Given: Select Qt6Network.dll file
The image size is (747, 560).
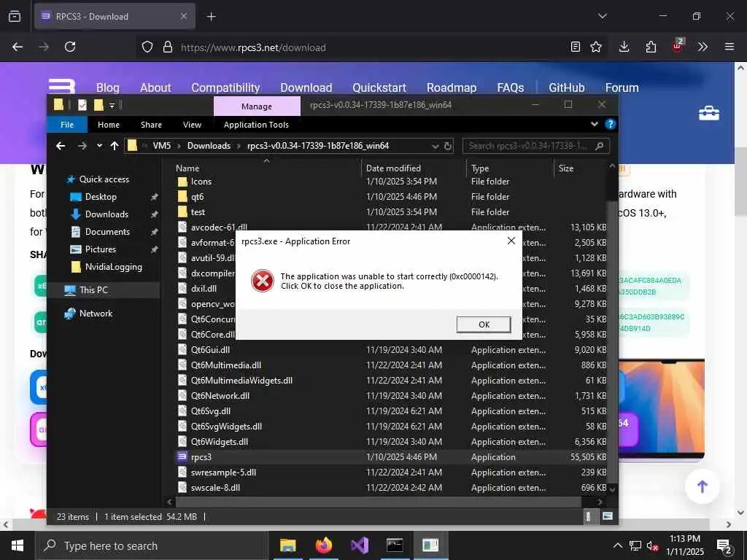Looking at the screenshot, I should 220,396.
